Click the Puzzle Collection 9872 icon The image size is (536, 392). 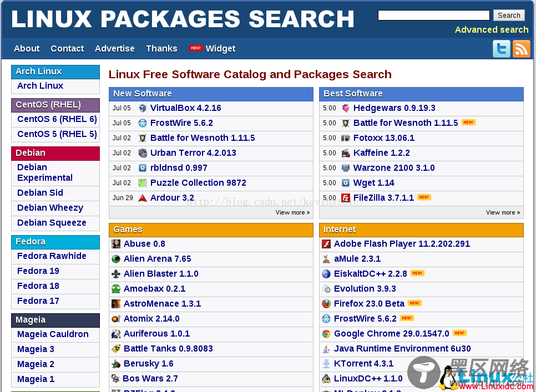pos(143,183)
